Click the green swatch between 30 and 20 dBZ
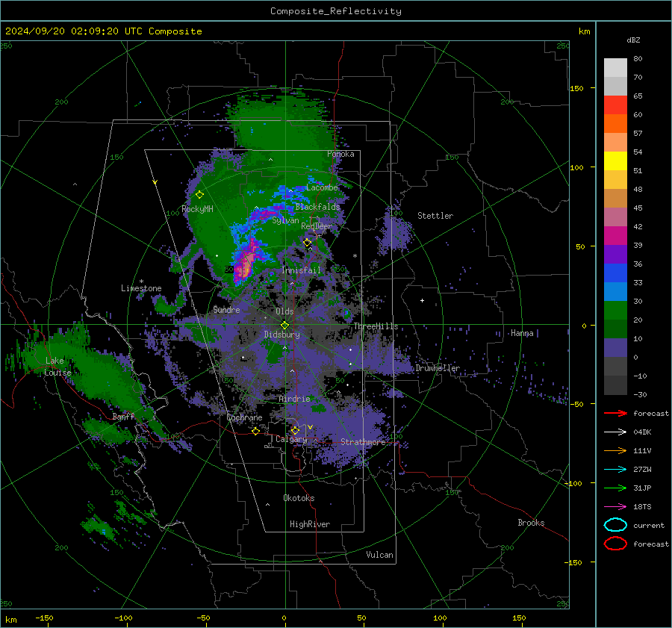Image resolution: width=672 pixels, height=628 pixels. 615,311
